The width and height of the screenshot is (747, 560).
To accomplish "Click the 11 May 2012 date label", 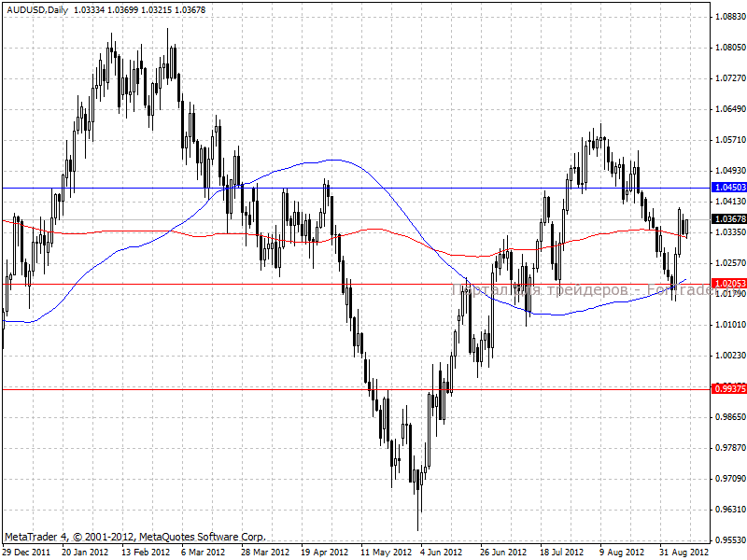I will coord(385,553).
